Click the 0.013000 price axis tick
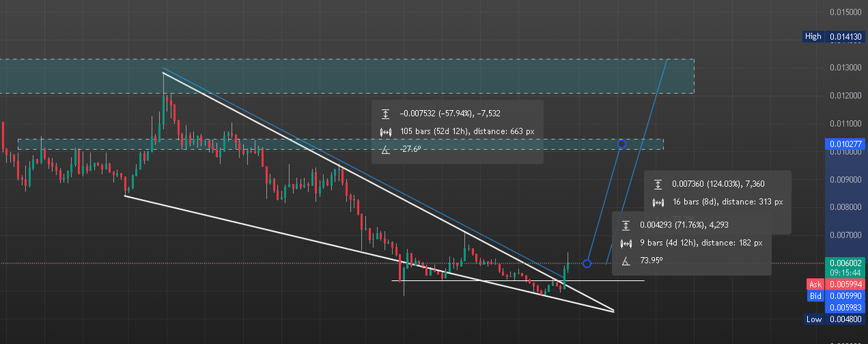This screenshot has height=344, width=868. click(846, 67)
